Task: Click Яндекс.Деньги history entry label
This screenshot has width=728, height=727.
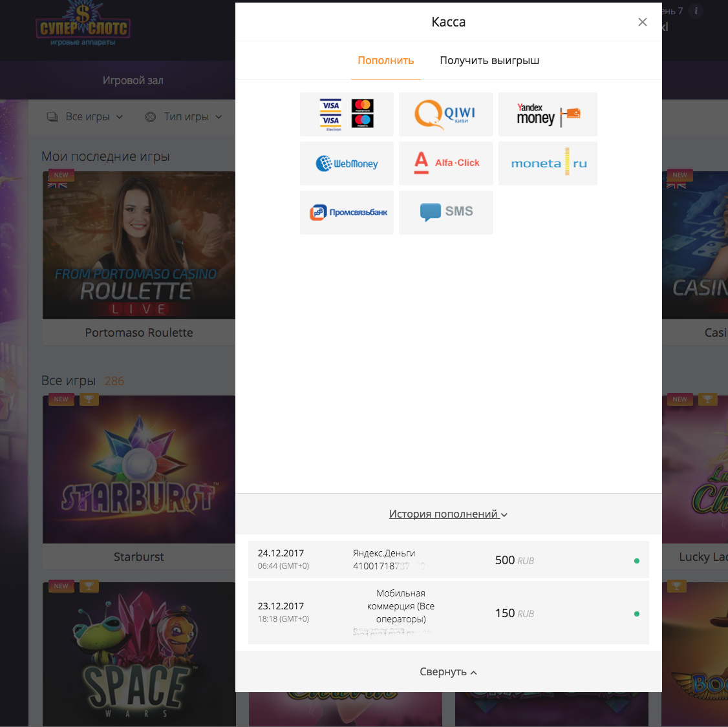Action: click(384, 553)
